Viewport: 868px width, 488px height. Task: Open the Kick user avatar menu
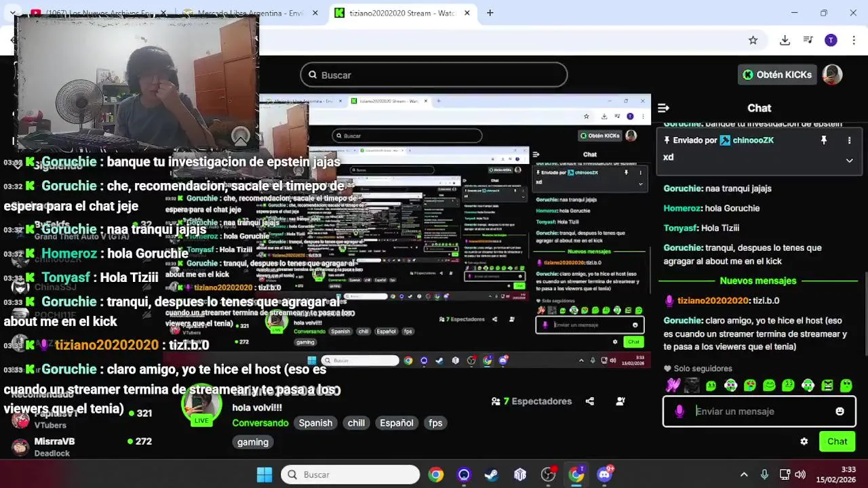click(832, 75)
